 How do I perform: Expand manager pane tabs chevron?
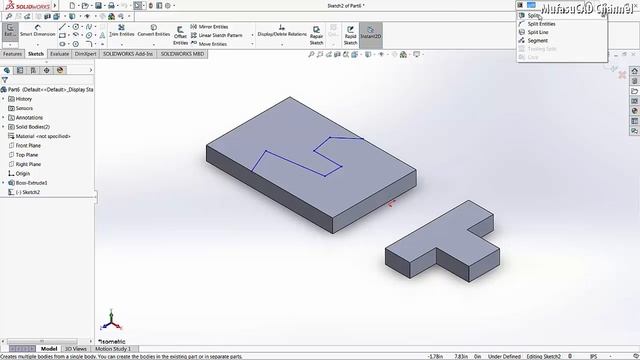pyautogui.click(x=91, y=70)
